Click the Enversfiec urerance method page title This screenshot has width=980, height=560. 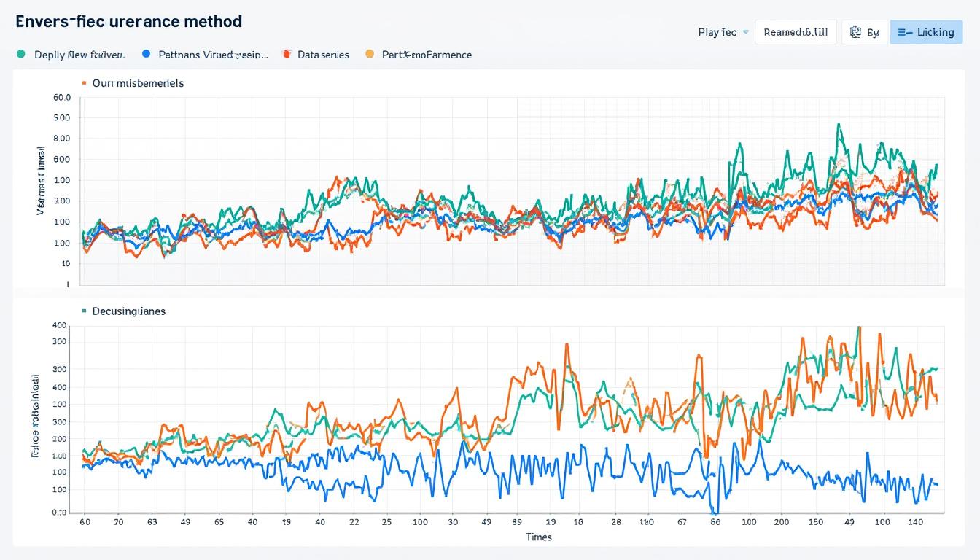tap(128, 21)
